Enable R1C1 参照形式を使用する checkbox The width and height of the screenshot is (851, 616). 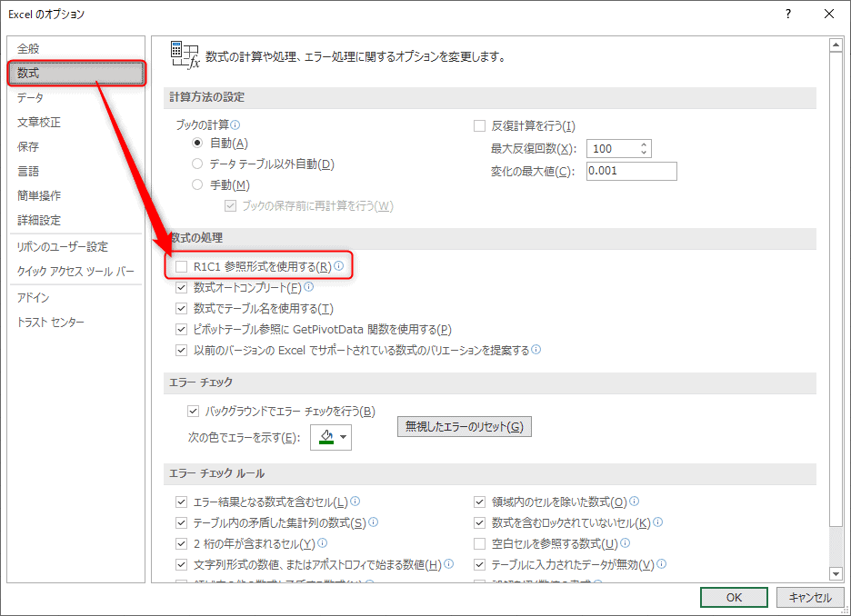click(x=181, y=267)
